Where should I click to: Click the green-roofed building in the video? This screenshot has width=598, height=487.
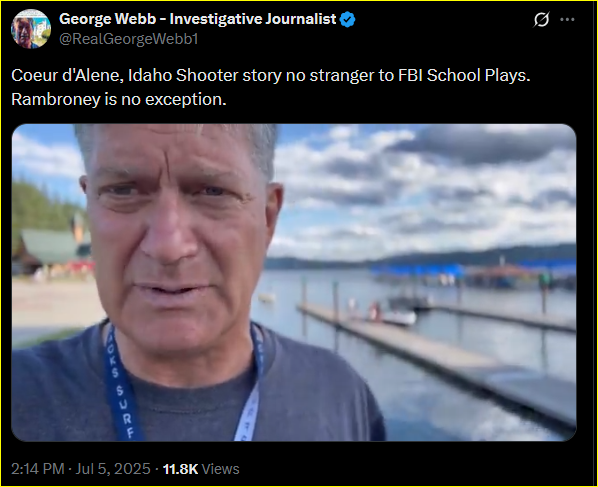coord(51,248)
